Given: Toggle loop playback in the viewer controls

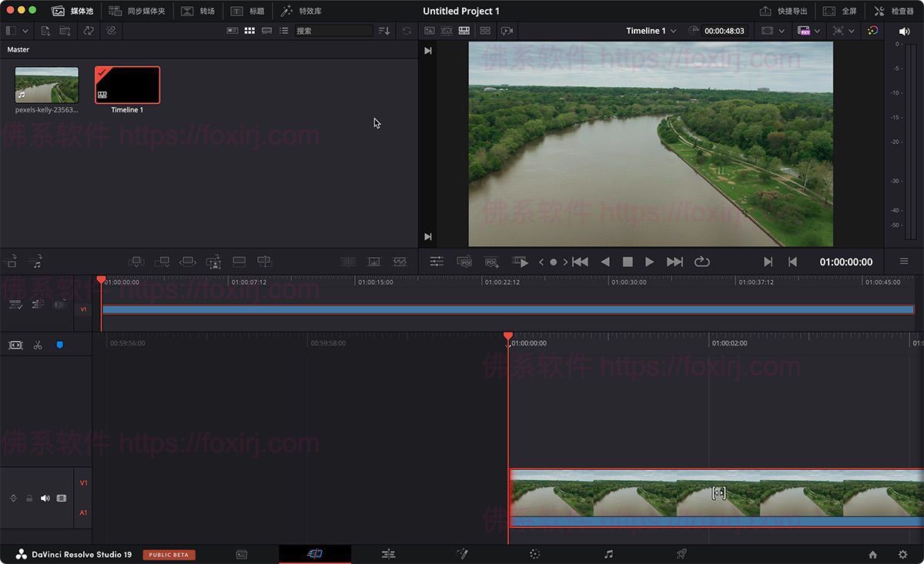Looking at the screenshot, I should tap(701, 262).
